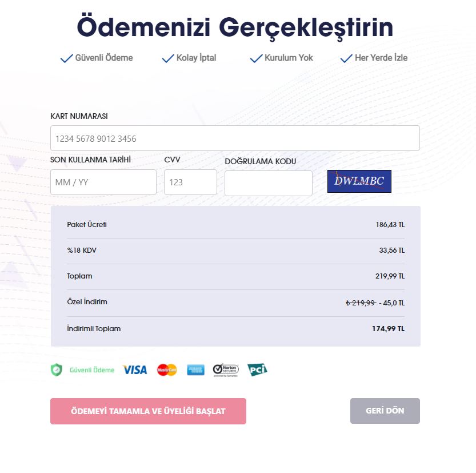Click the checkmark beside Kolay İptal
The image size is (476, 473).
[168, 58]
